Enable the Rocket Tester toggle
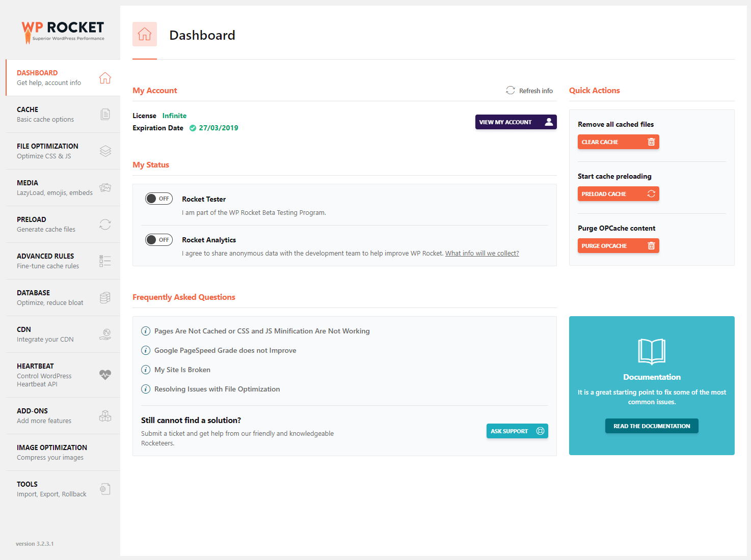This screenshot has height=560, width=751. click(x=159, y=199)
